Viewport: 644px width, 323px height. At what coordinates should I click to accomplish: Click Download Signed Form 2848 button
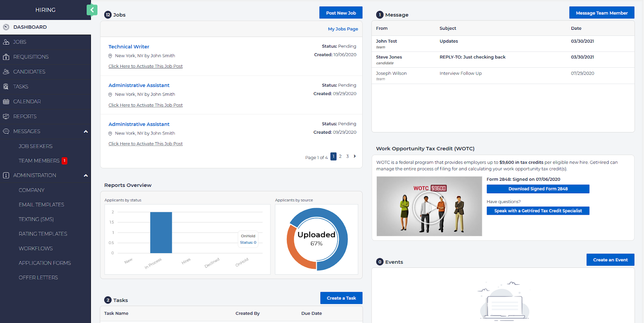[538, 189]
